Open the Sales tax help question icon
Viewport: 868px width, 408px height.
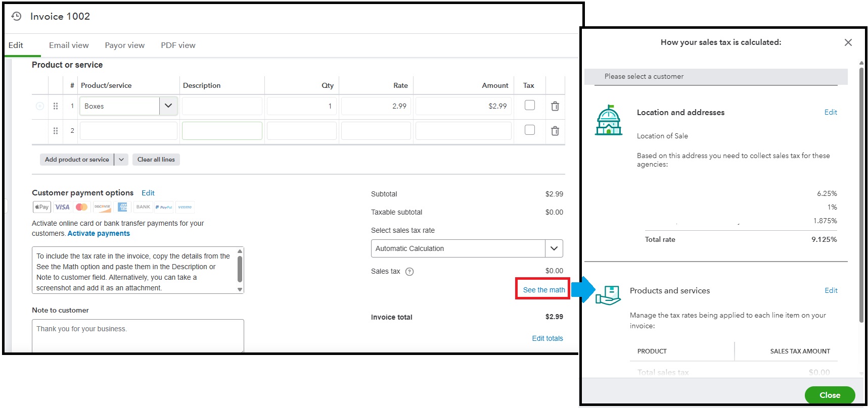[x=409, y=272]
